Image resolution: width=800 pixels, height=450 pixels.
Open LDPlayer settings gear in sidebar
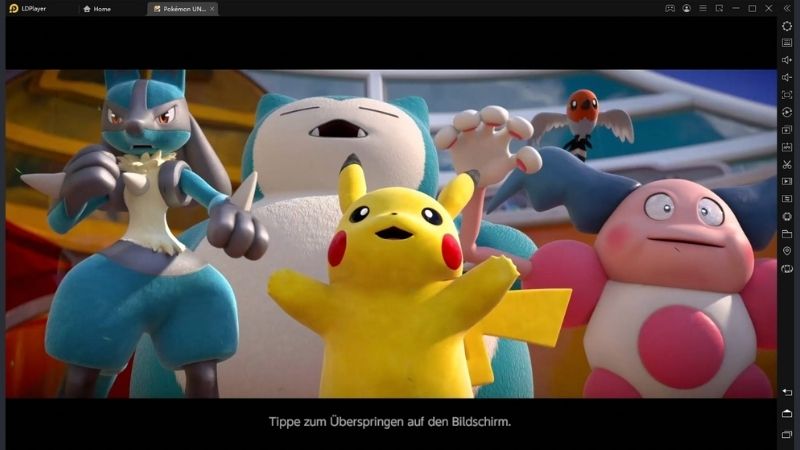click(787, 26)
